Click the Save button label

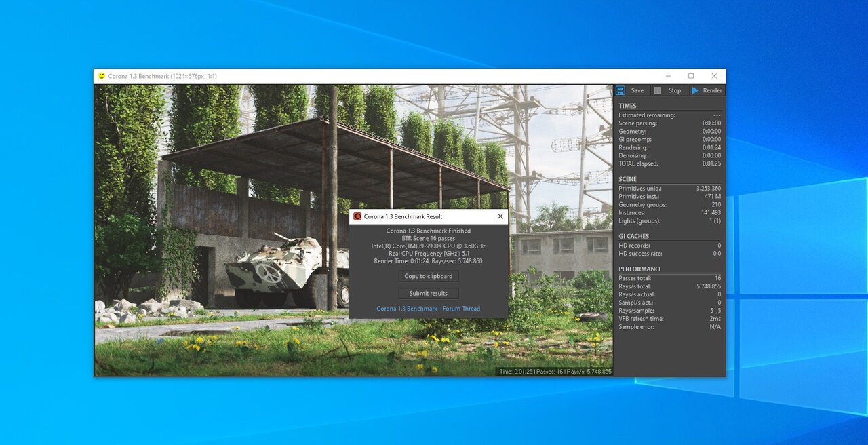click(x=637, y=90)
